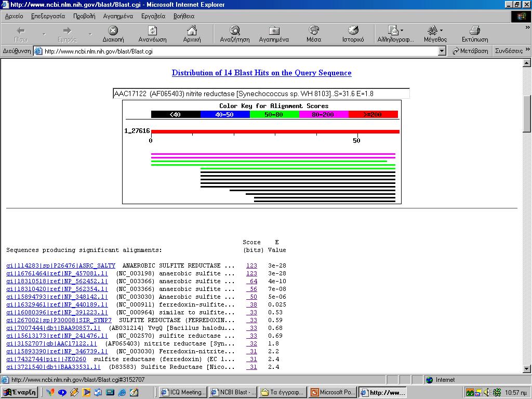Open the Back button history dropdown
532x399 pixels.
[x=44, y=34]
